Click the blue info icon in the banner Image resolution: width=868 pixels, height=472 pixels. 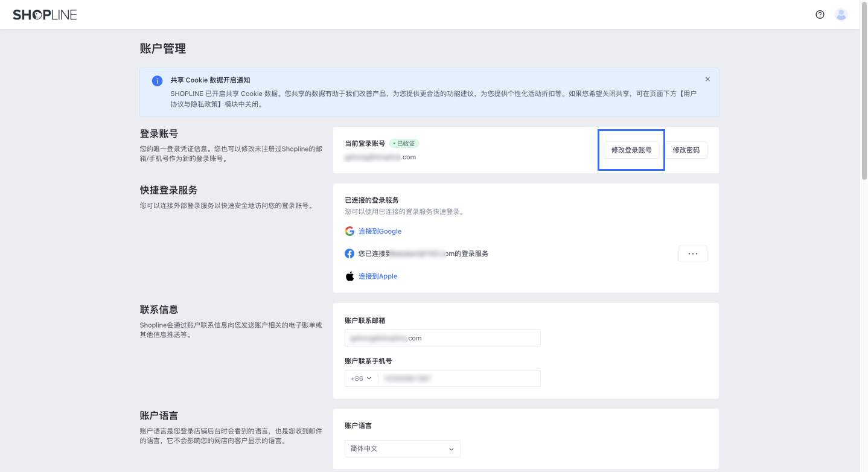pos(157,81)
